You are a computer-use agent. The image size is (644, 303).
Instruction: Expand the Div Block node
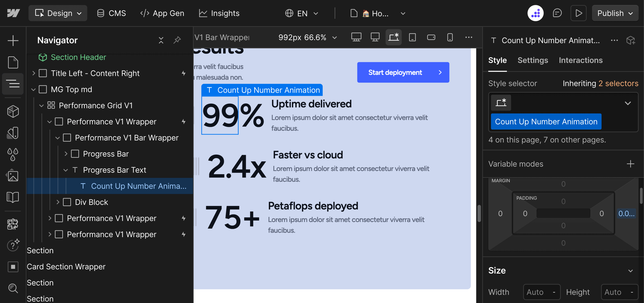pos(58,202)
